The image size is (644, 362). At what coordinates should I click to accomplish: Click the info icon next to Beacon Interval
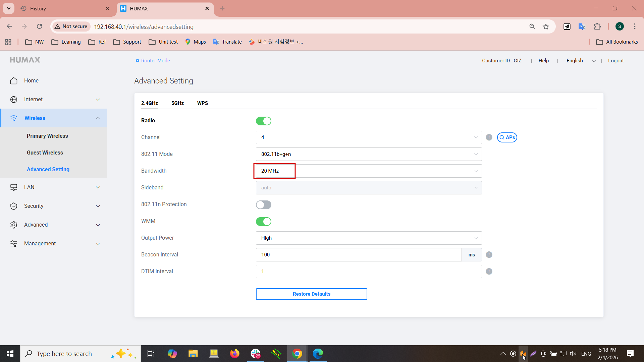(489, 255)
